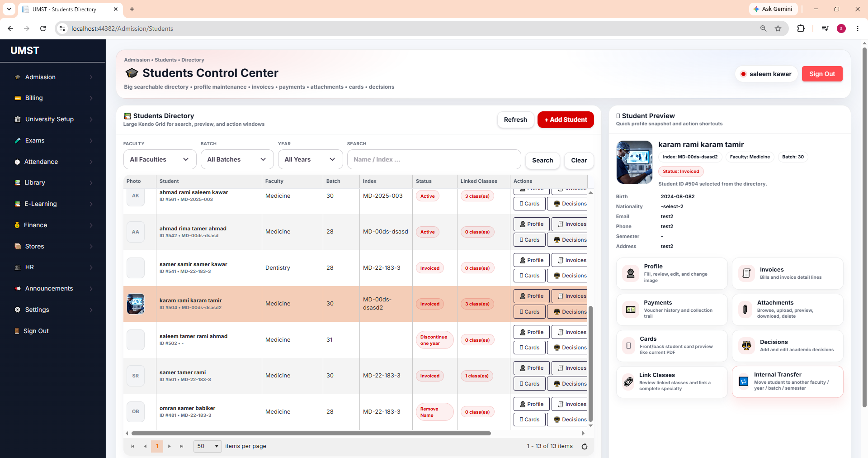The image size is (868, 458).
Task: Click the grid refresh icon beside item count
Action: [x=584, y=446]
